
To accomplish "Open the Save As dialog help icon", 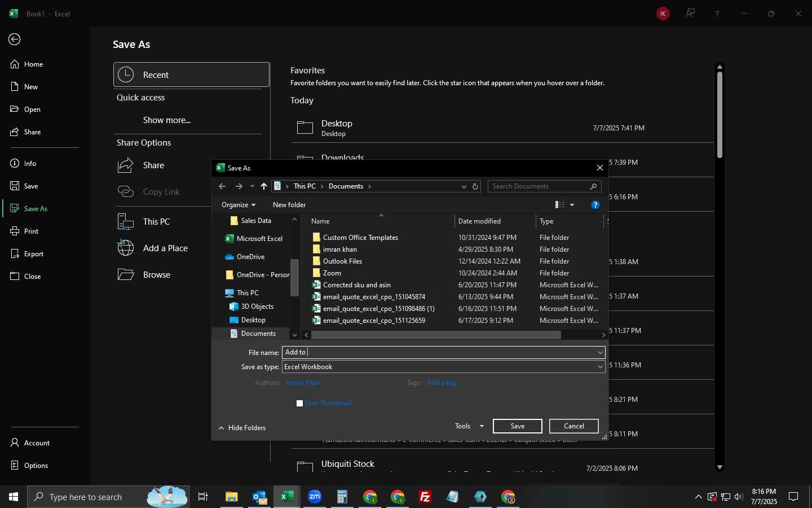I will 595,205.
